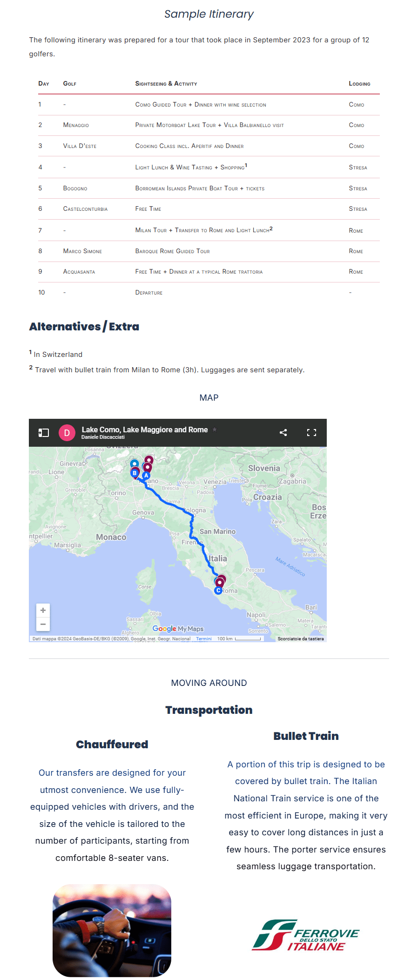This screenshot has height=980, width=418.
Task: Click the light blue pin above marker B
Action: pyautogui.click(x=134, y=463)
